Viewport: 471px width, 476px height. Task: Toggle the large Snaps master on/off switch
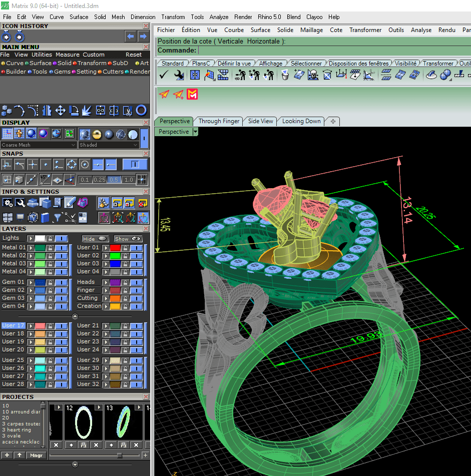[x=135, y=164]
